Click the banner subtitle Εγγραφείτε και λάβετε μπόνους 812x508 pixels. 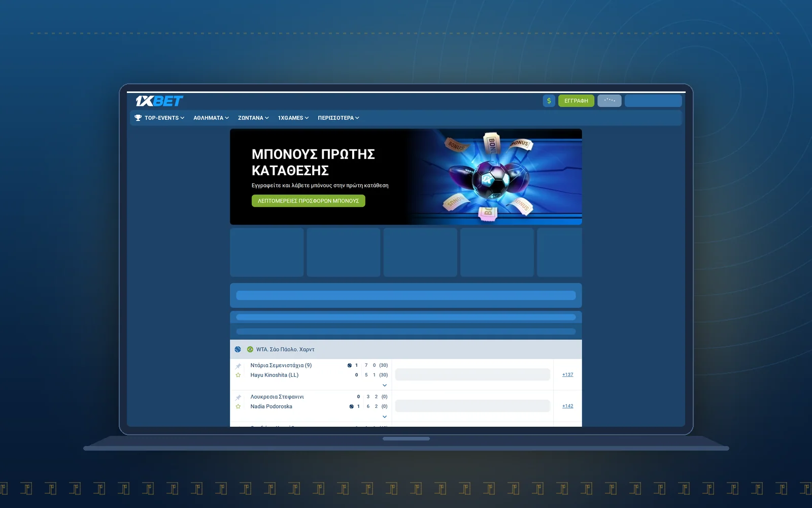320,186
